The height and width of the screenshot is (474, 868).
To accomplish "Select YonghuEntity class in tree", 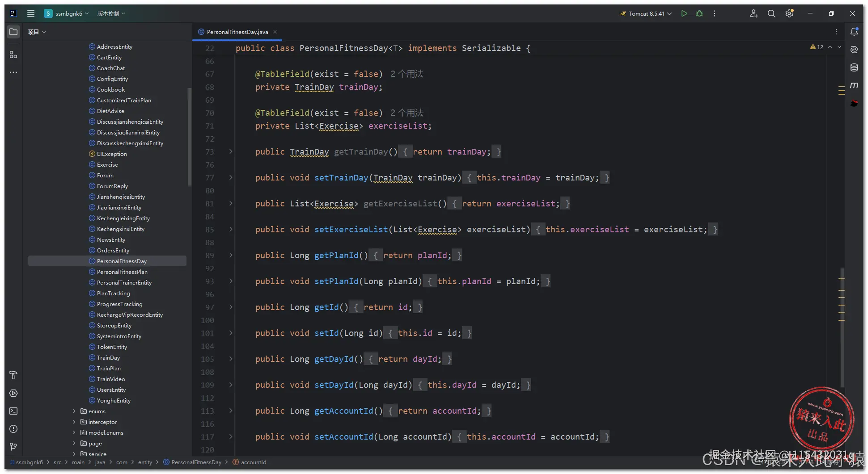I will click(114, 400).
